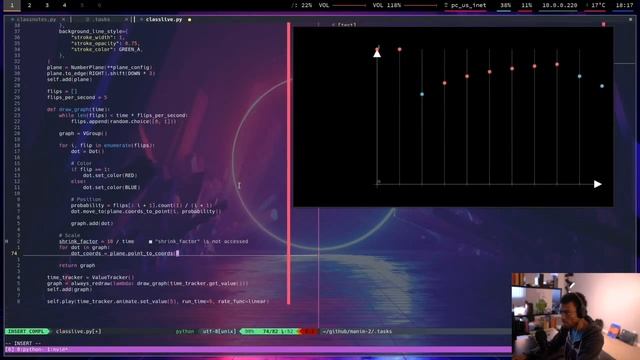This screenshot has width=640, height=360.
Task: Click the red indicator right of the [test] title
Action: 603,24
